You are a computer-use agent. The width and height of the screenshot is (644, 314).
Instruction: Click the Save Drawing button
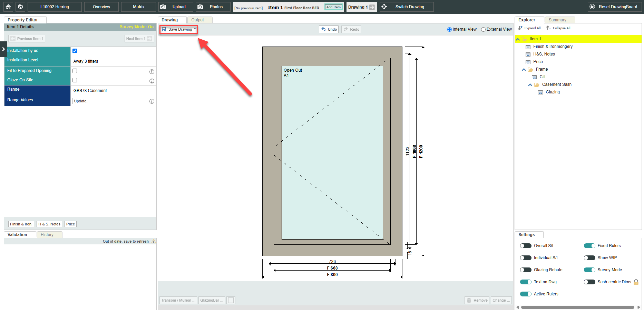click(x=178, y=30)
